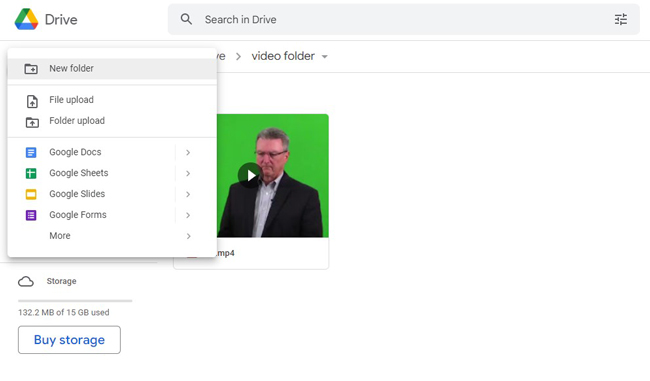Expand the Google Sheets submenu arrow
Viewport: 650px width, 381px height.
(188, 173)
